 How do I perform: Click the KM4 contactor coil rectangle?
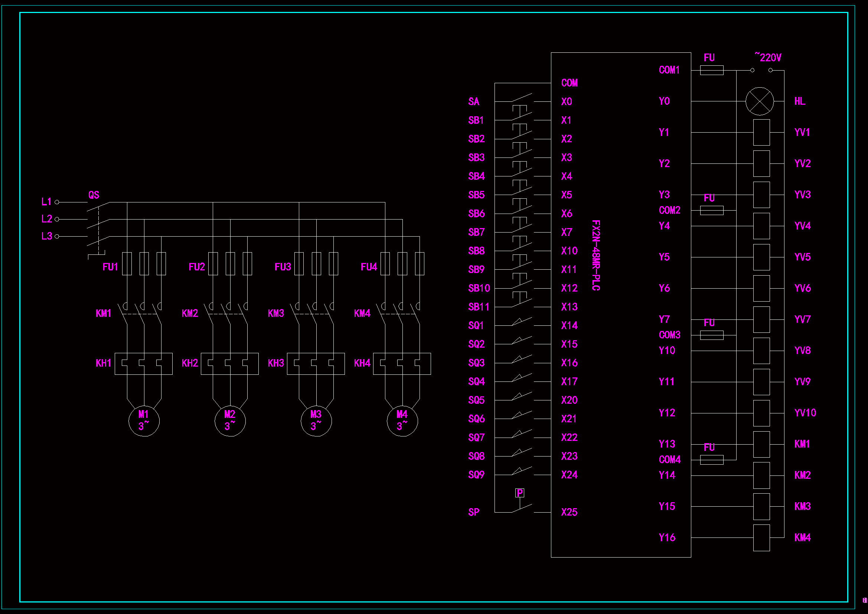tap(761, 537)
